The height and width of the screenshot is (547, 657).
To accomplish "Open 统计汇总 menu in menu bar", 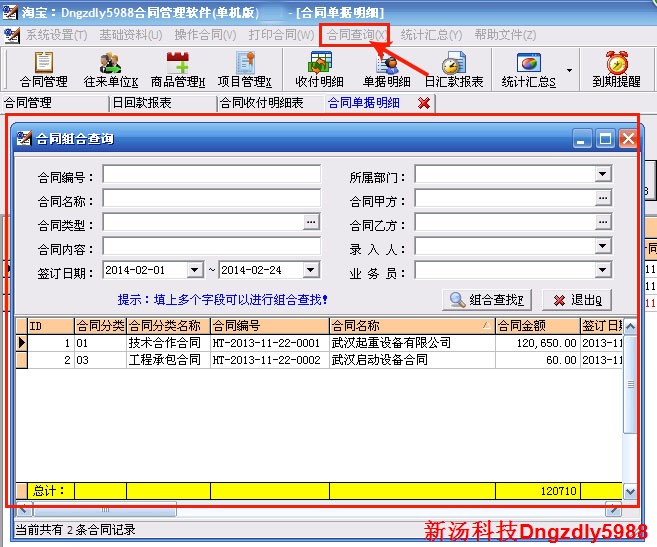I will point(431,35).
